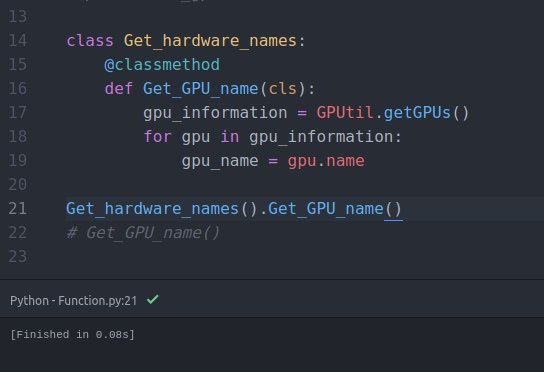
Task: Click line number 14 in gutter
Action: coord(18,41)
